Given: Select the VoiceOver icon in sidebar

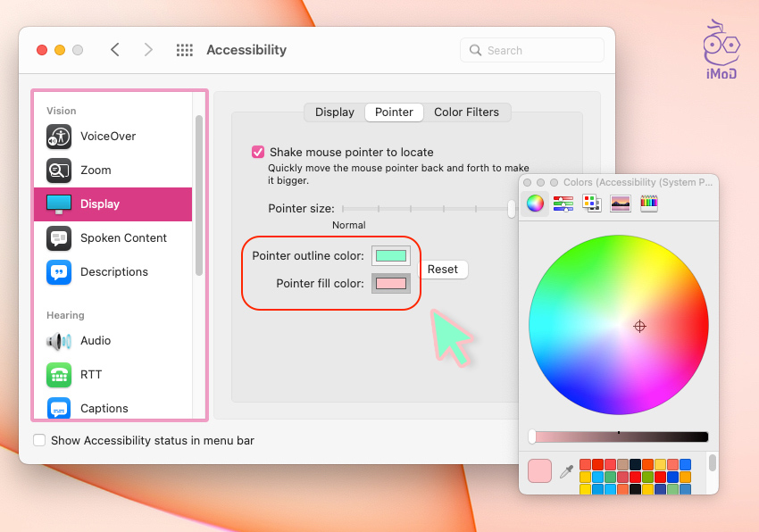Looking at the screenshot, I should pos(59,137).
